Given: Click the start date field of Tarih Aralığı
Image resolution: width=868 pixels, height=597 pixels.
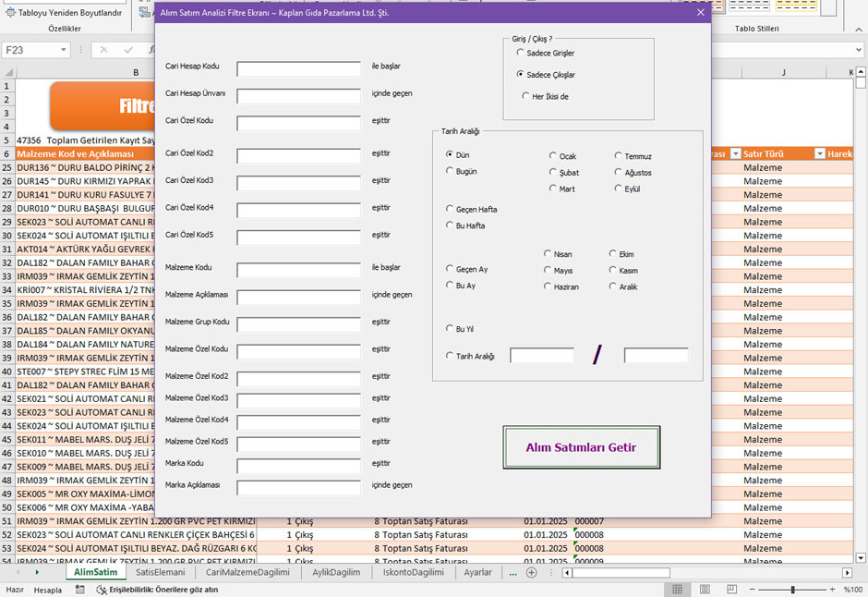Looking at the screenshot, I should point(542,356).
